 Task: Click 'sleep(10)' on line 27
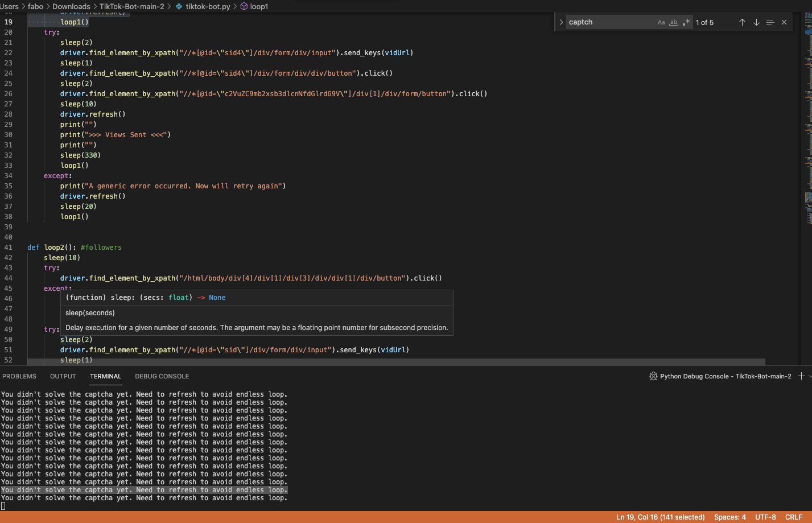(79, 104)
